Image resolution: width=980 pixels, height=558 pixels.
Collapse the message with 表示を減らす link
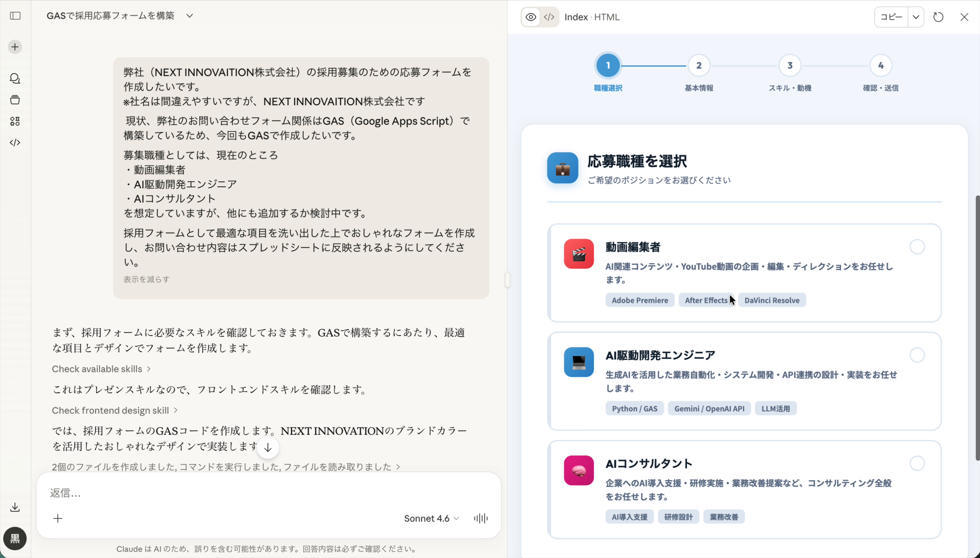click(x=146, y=279)
